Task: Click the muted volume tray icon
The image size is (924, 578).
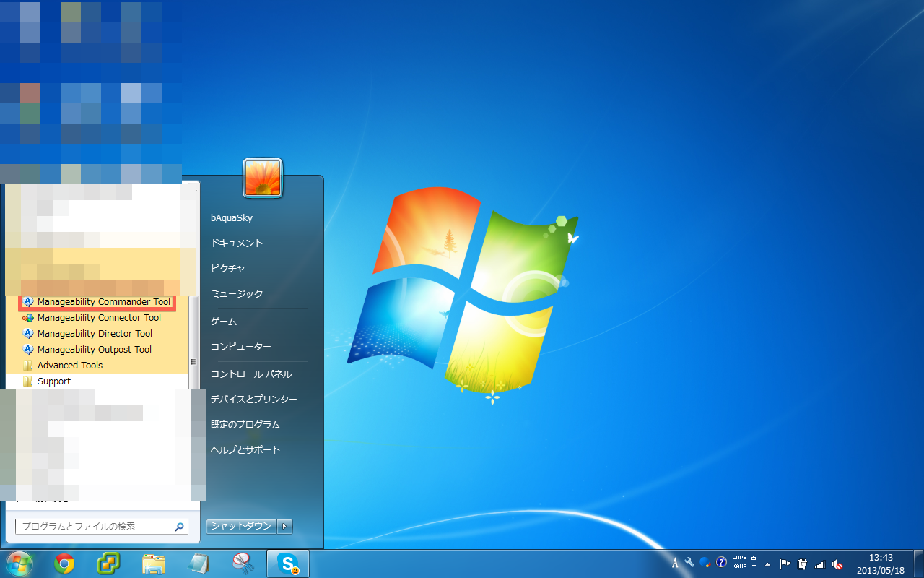Action: point(837,564)
